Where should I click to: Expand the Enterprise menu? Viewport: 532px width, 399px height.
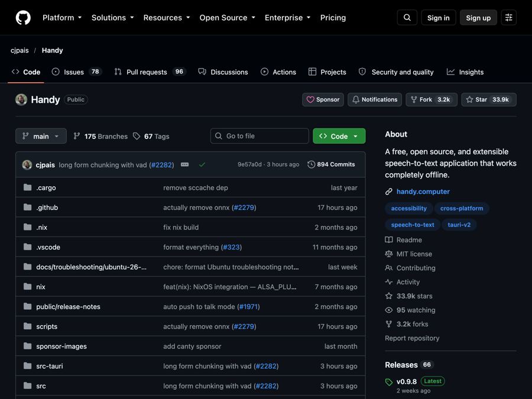pyautogui.click(x=288, y=18)
